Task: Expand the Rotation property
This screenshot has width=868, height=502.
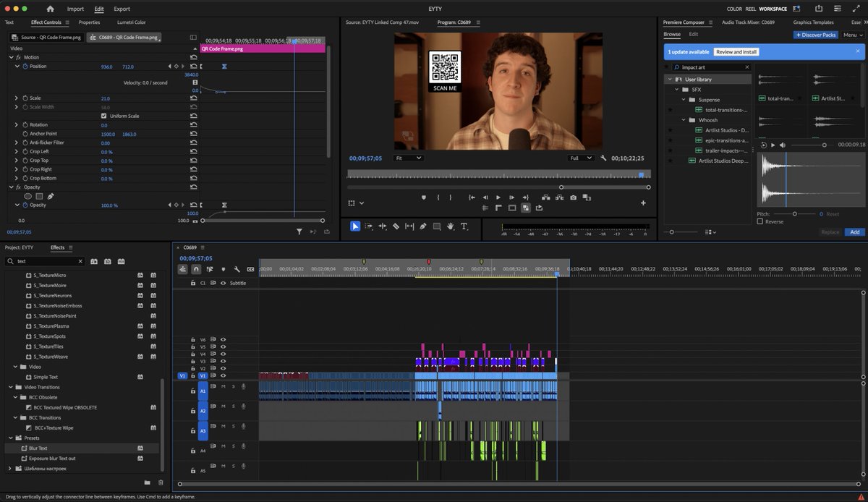Action: coord(17,125)
